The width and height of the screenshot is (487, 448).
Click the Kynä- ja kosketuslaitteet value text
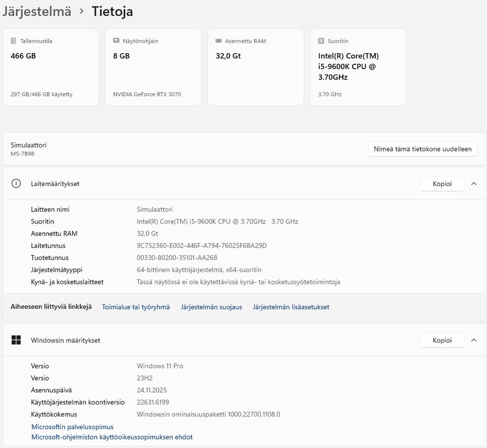pos(238,282)
